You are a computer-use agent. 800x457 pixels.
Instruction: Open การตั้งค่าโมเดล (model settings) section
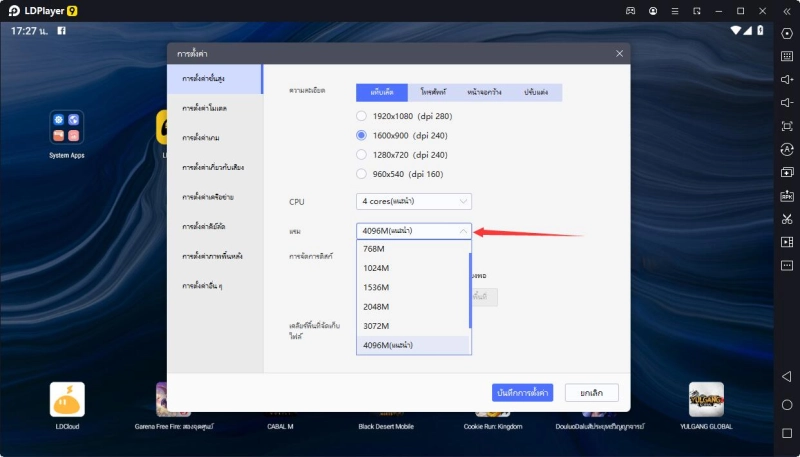coord(215,109)
